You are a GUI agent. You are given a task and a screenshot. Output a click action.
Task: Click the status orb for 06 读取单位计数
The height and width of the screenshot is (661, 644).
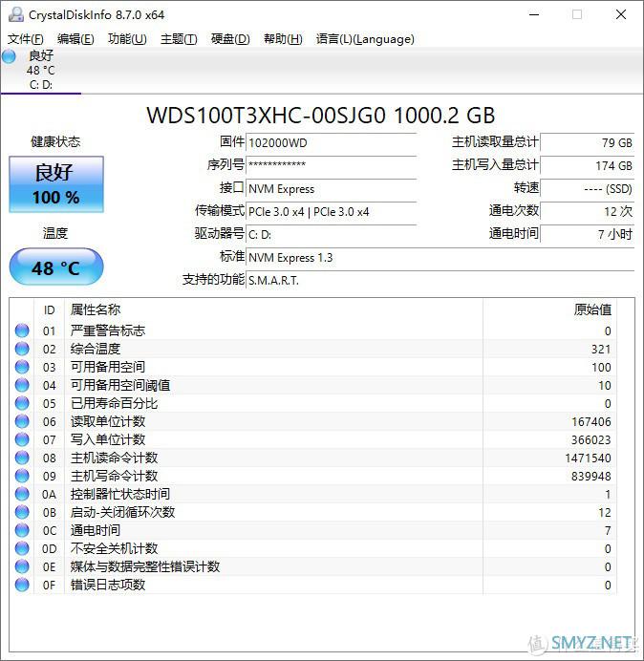pyautogui.click(x=22, y=421)
